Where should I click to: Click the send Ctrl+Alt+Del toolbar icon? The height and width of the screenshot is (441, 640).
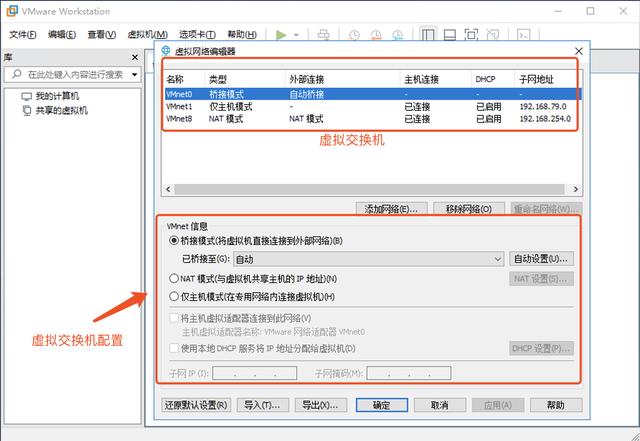pos(323,35)
